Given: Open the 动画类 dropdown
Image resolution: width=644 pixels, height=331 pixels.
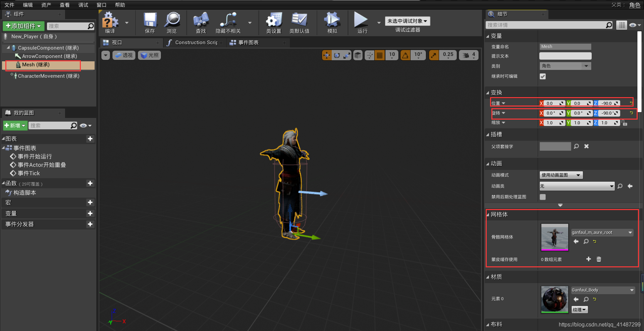Looking at the screenshot, I should 577,186.
